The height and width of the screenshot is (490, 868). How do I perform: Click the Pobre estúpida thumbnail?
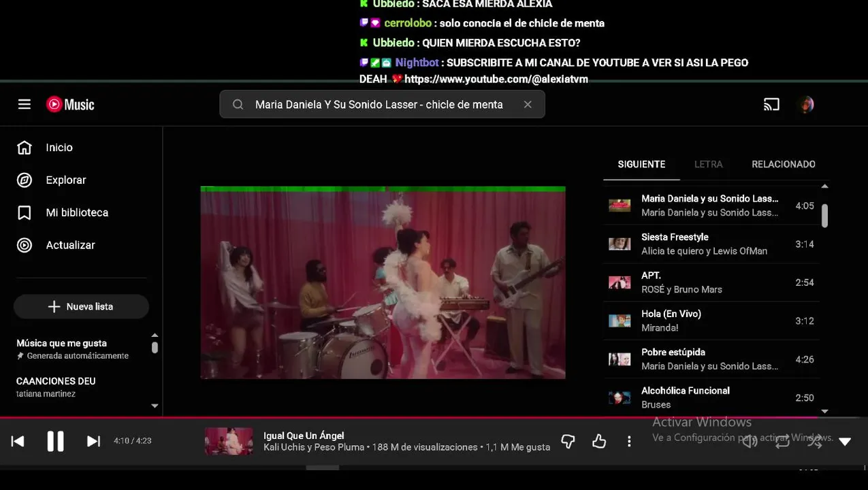[x=620, y=359]
